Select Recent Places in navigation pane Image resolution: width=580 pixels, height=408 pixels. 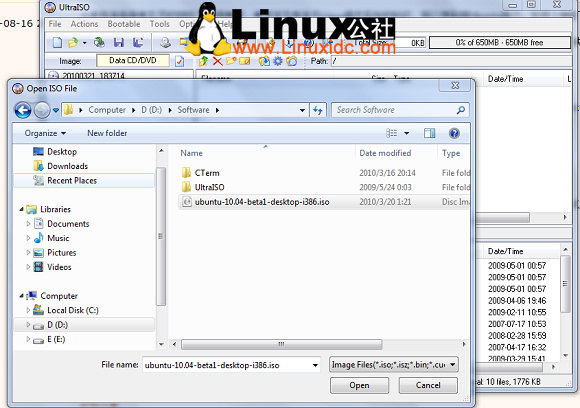pos(72,181)
